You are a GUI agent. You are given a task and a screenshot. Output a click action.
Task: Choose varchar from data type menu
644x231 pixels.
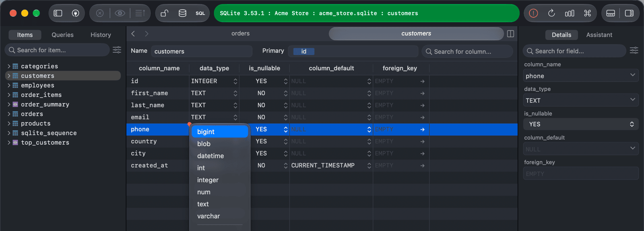[220, 216]
